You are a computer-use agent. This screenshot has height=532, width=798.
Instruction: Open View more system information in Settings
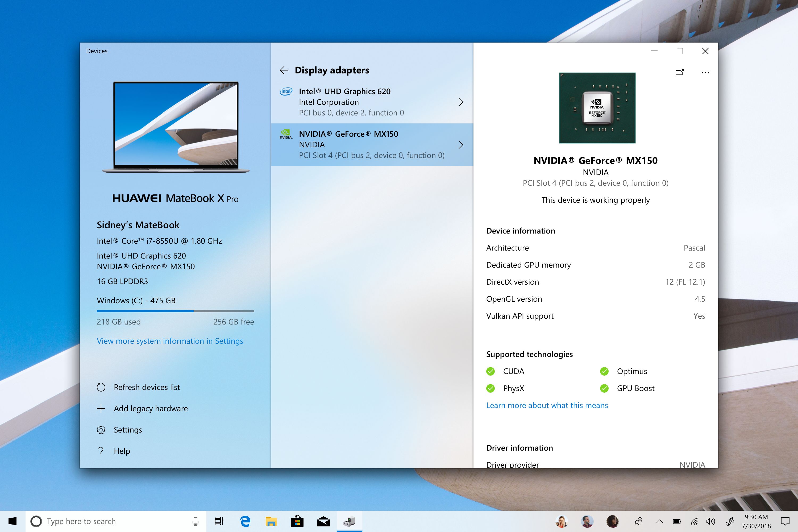170,341
